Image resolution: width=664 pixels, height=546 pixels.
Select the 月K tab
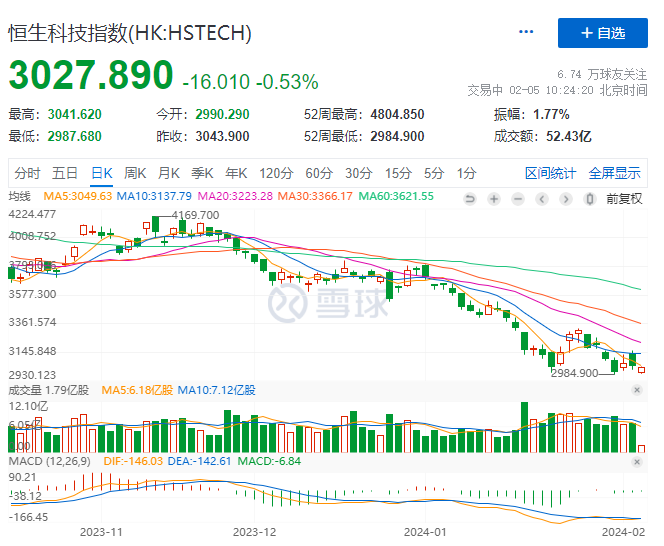169,173
